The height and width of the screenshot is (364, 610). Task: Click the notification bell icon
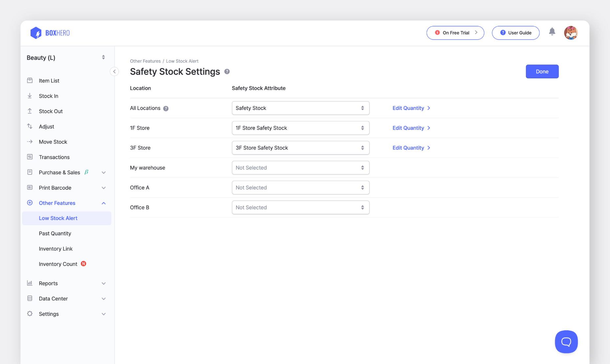(x=552, y=31)
